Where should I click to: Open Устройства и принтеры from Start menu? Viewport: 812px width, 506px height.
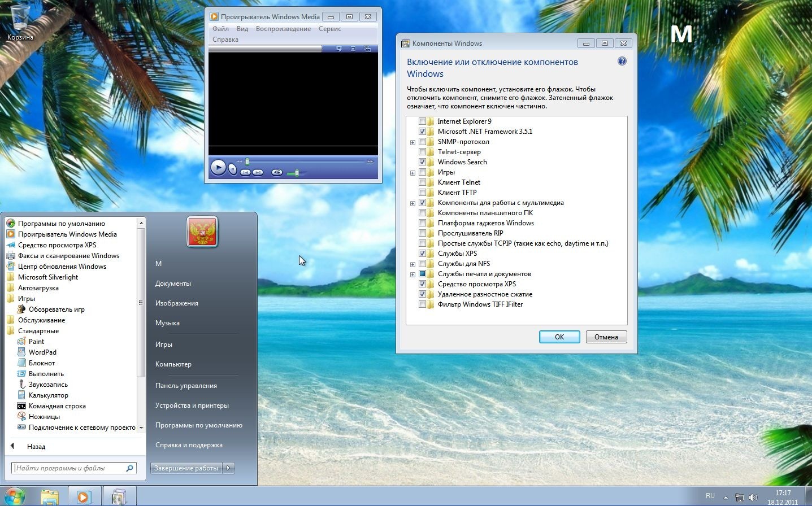coord(192,405)
